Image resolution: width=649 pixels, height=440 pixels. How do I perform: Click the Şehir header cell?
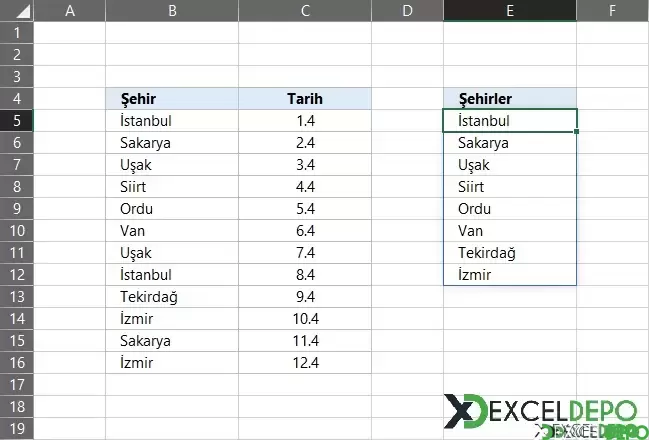click(172, 99)
